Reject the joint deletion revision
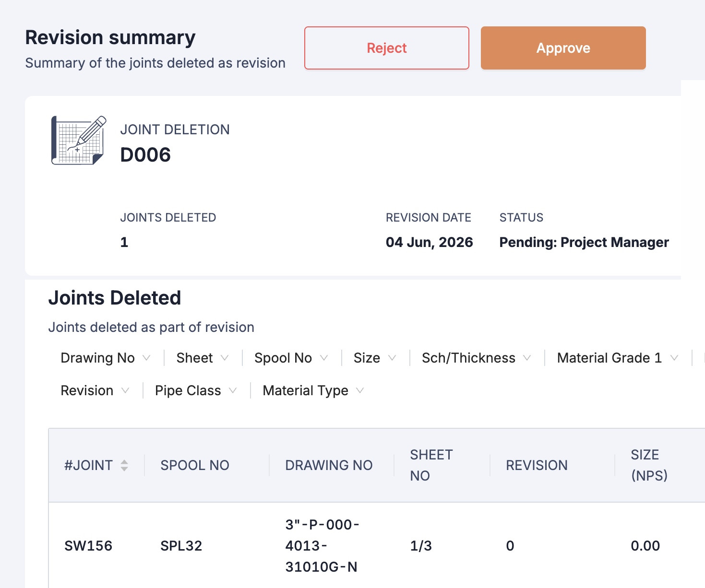Image resolution: width=705 pixels, height=588 pixels. point(387,48)
